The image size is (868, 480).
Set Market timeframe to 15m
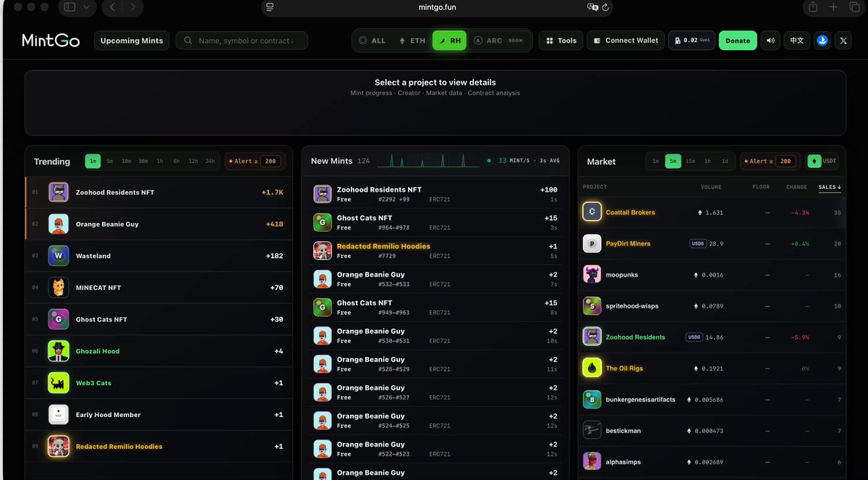click(690, 161)
